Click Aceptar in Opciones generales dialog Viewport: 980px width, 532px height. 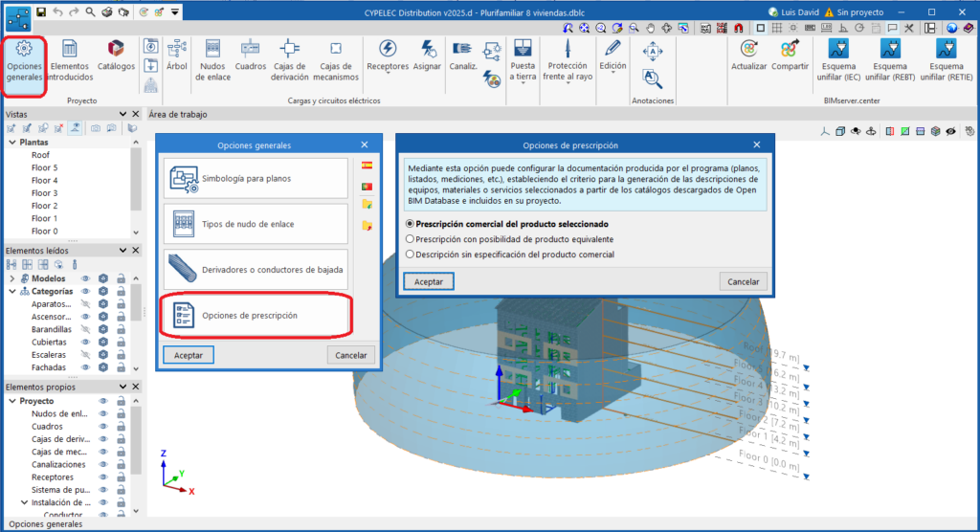(189, 355)
